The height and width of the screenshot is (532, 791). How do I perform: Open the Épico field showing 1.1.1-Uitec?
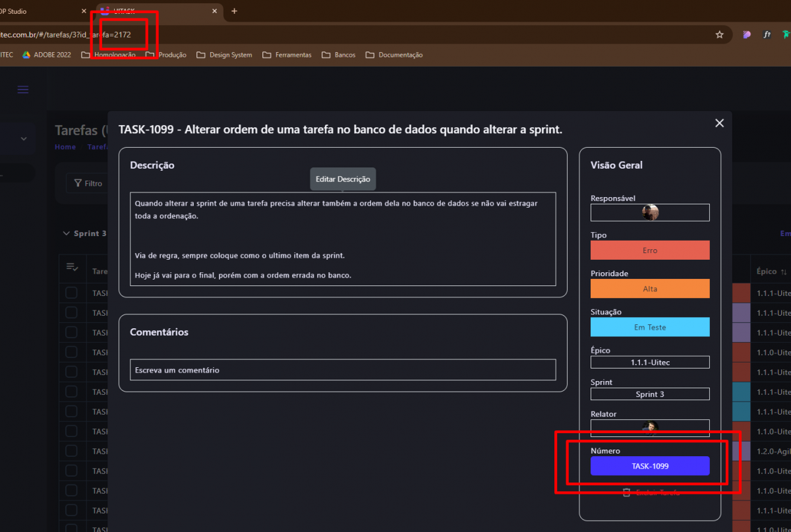pos(650,362)
